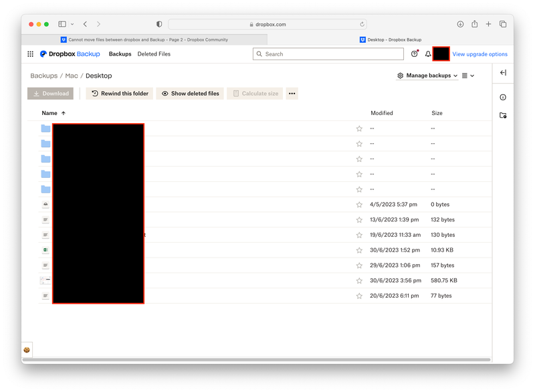
Task: Click the folder activity icon in sidebar
Action: coord(503,116)
